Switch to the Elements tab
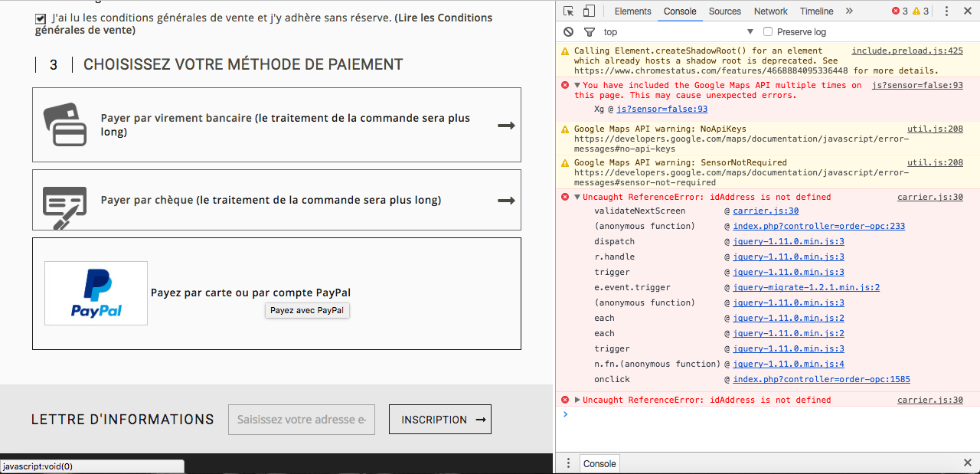The image size is (980, 474). [x=632, y=11]
